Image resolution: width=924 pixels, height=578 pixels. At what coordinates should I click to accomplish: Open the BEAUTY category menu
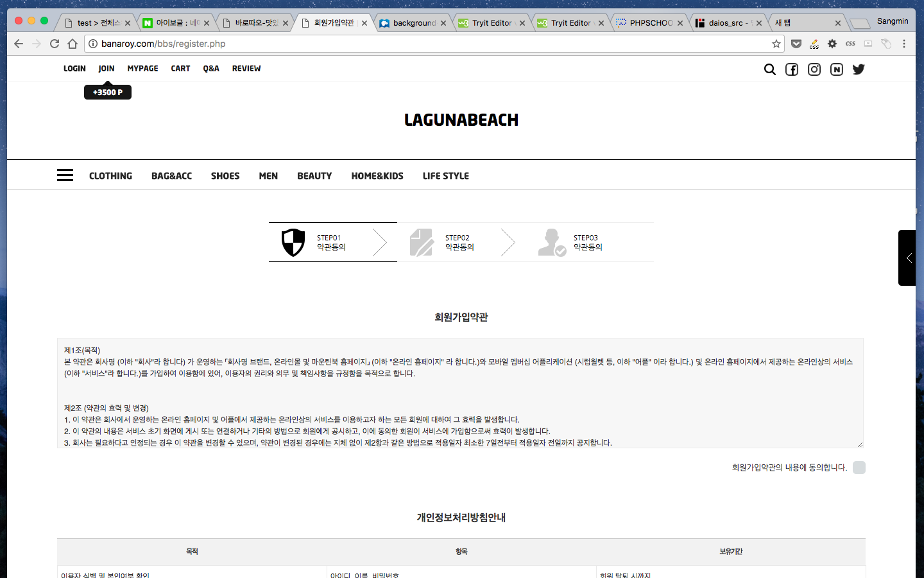(314, 176)
